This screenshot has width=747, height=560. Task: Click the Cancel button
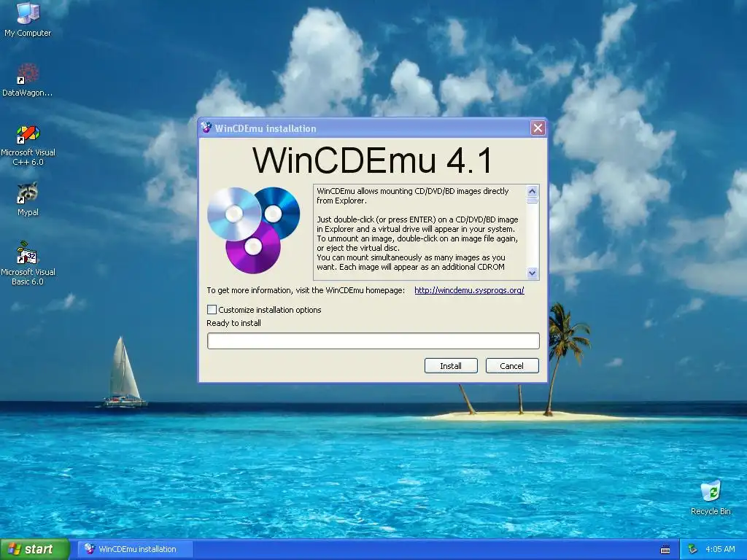[x=512, y=366]
